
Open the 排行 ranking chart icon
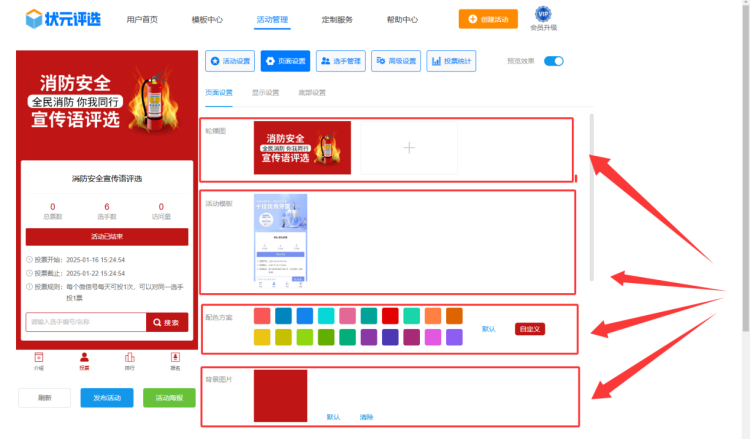[129, 359]
